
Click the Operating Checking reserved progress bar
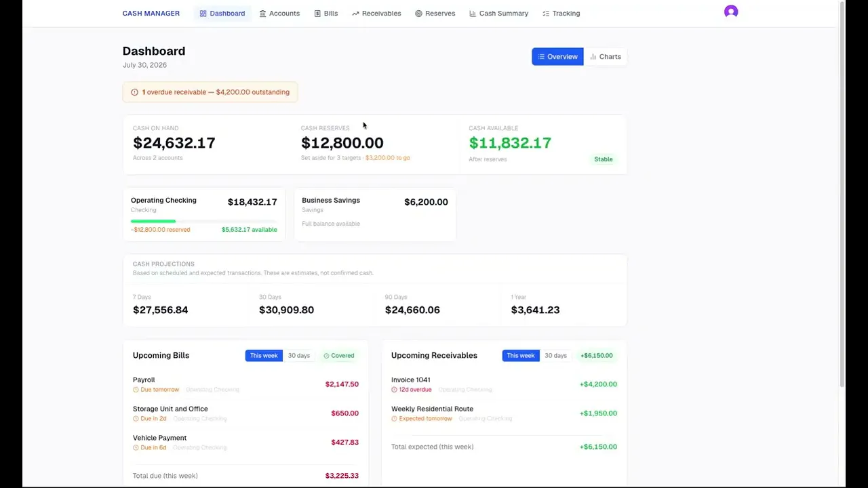click(x=204, y=221)
